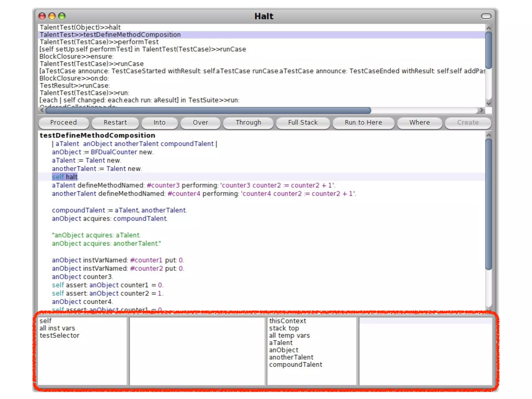
Task: Click the code pane scroll-up arrow
Action: point(488,135)
